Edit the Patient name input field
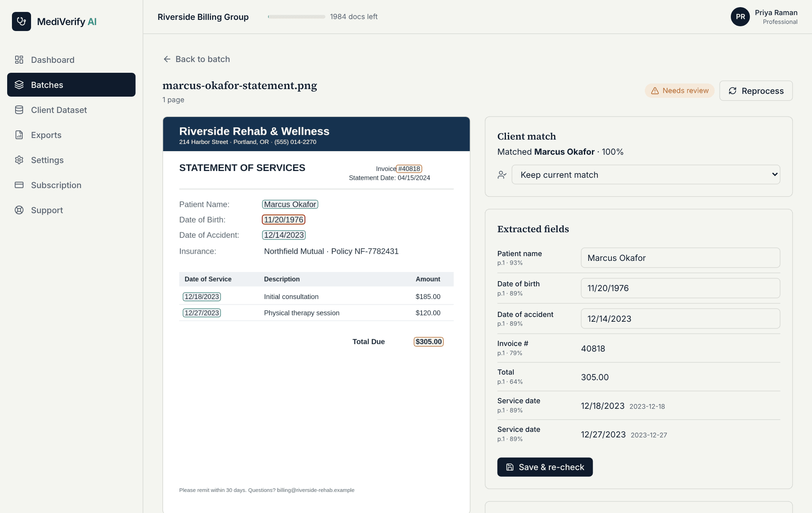The width and height of the screenshot is (812, 513). click(680, 258)
